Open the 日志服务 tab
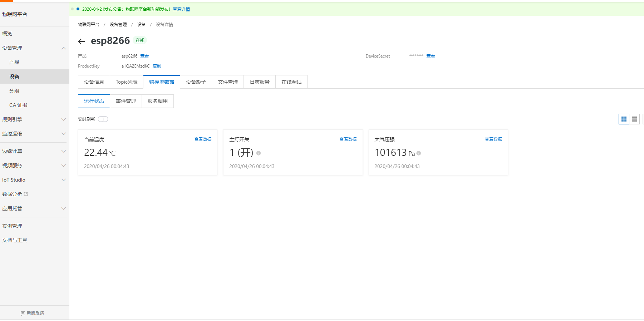 [260, 82]
